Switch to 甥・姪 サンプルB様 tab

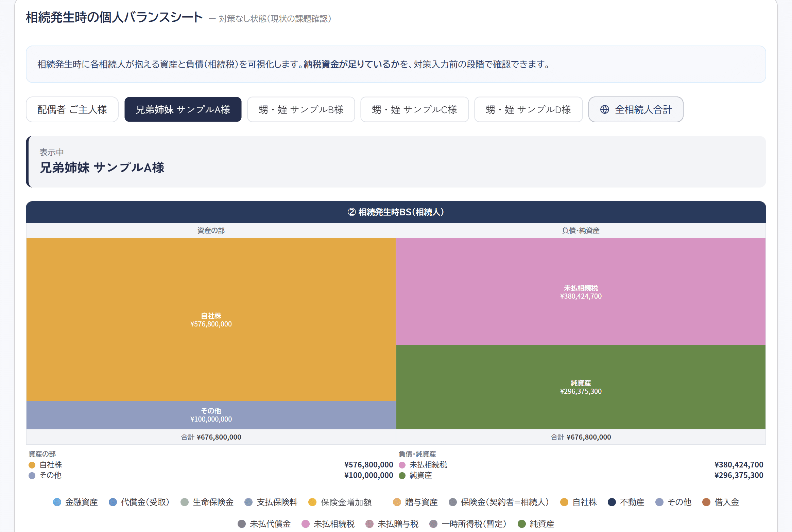[x=301, y=109]
